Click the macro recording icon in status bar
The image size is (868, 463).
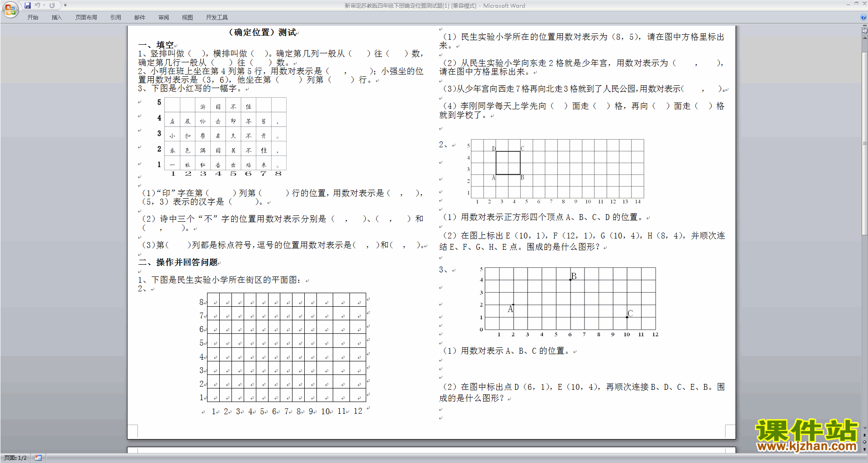[38, 458]
